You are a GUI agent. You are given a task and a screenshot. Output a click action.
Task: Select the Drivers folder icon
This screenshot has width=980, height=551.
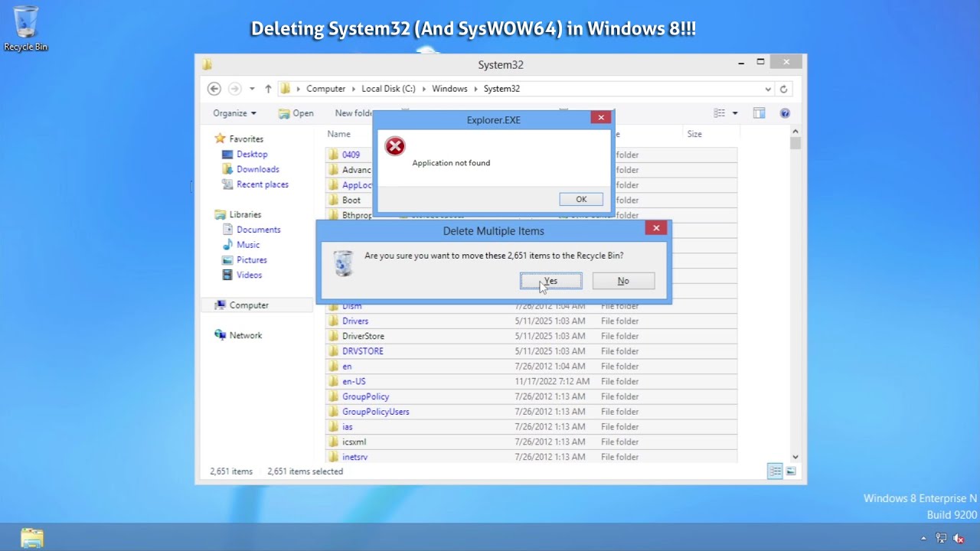click(x=333, y=321)
